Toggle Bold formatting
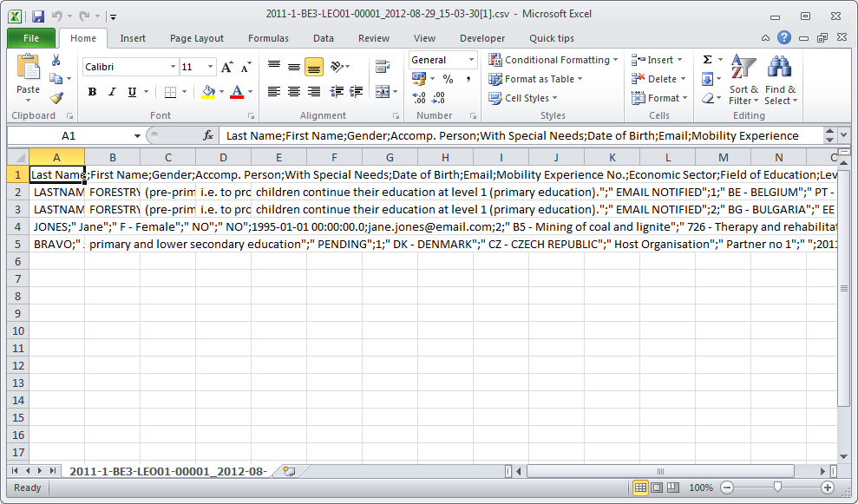The height and width of the screenshot is (504, 858). point(93,92)
